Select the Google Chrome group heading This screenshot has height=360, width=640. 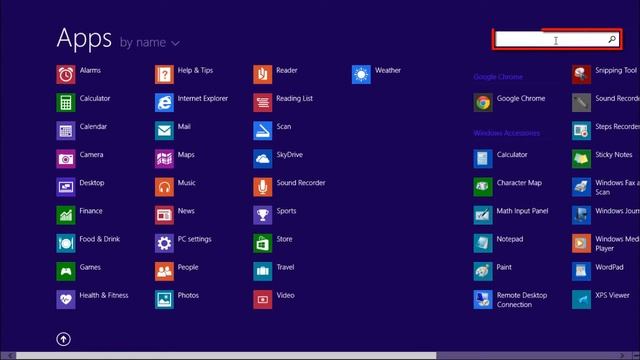point(498,77)
